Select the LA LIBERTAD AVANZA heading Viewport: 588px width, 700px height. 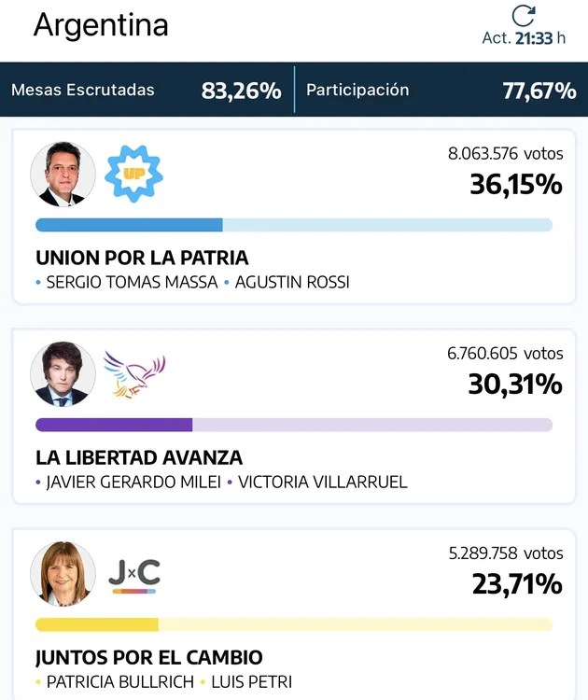click(x=139, y=457)
